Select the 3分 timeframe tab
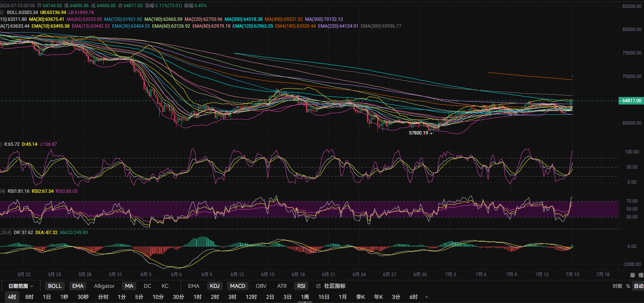Viewport: 644px width, 303px height. [x=396, y=297]
